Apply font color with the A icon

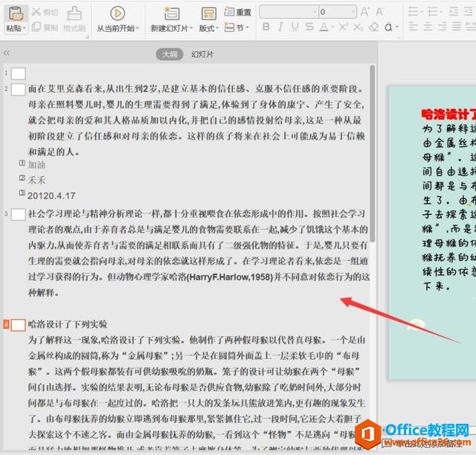point(324,27)
